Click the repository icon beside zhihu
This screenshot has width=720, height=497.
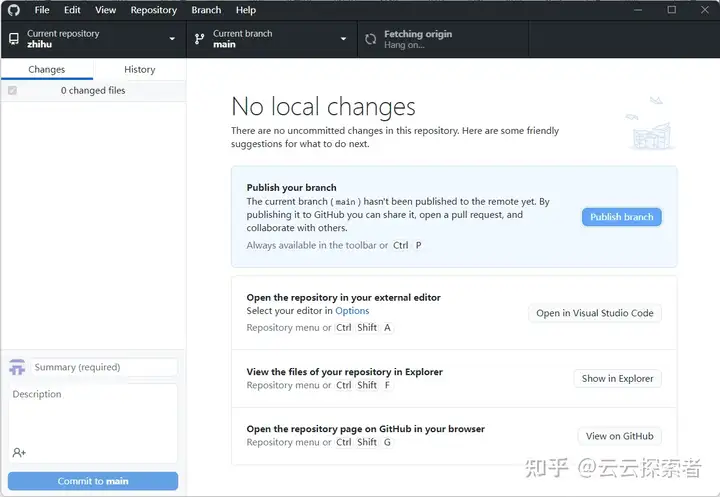coord(14,39)
